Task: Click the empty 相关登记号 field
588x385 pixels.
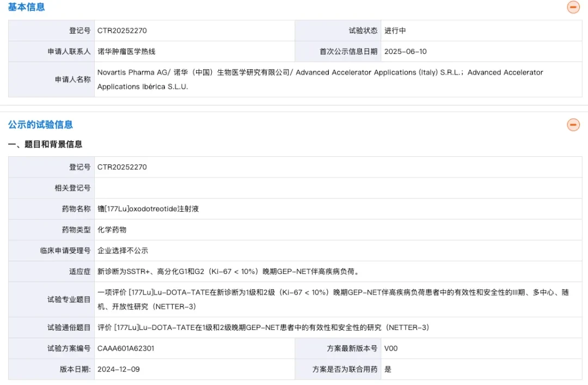Action: point(338,188)
